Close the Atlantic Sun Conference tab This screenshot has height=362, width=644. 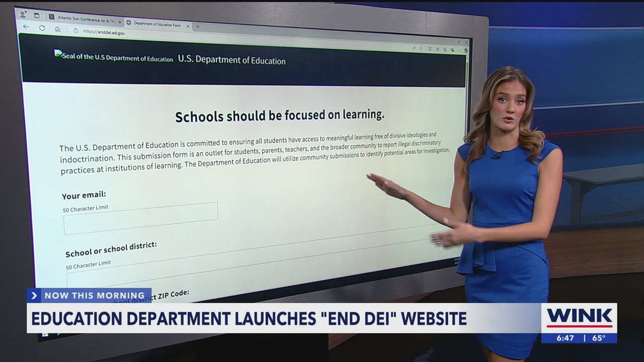120,22
